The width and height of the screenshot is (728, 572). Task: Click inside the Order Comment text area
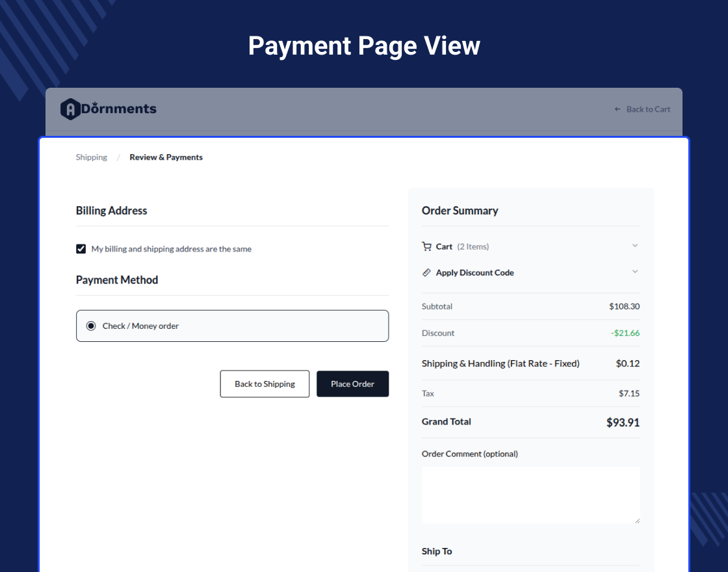click(530, 495)
